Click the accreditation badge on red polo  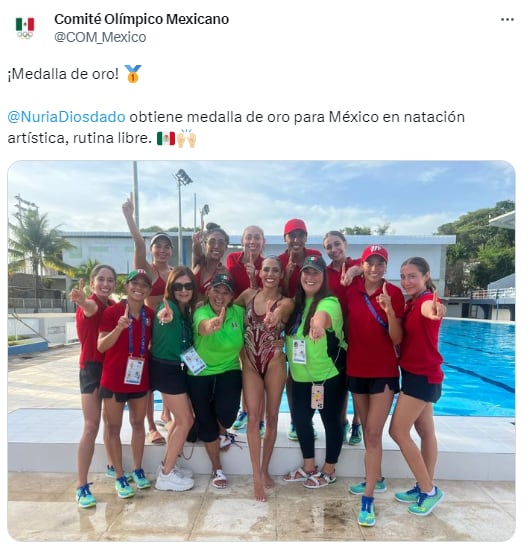[x=134, y=370]
